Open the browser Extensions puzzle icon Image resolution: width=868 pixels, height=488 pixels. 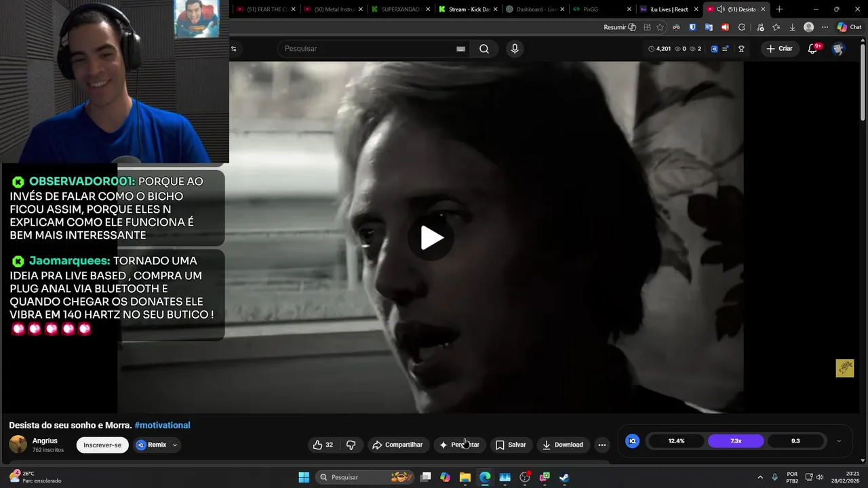[x=741, y=27]
